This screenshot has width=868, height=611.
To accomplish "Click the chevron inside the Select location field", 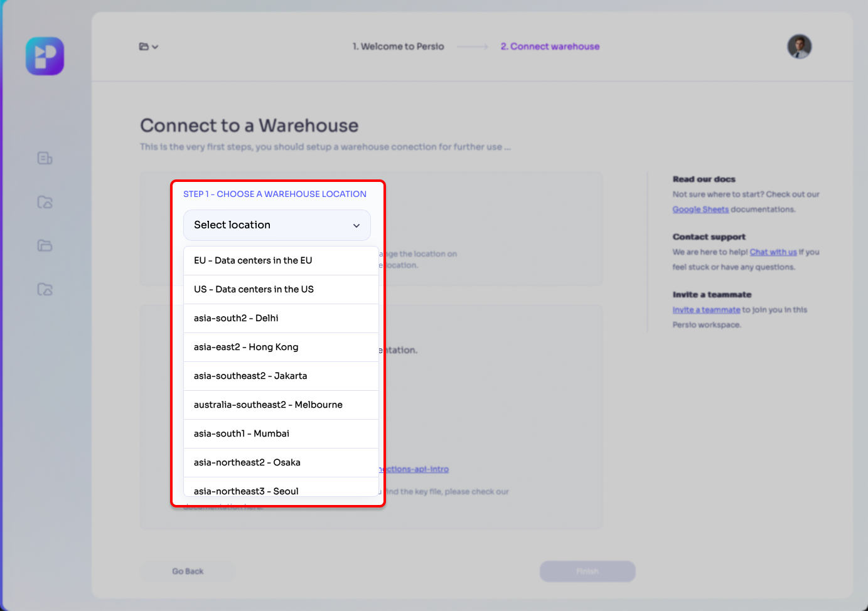I will point(356,225).
